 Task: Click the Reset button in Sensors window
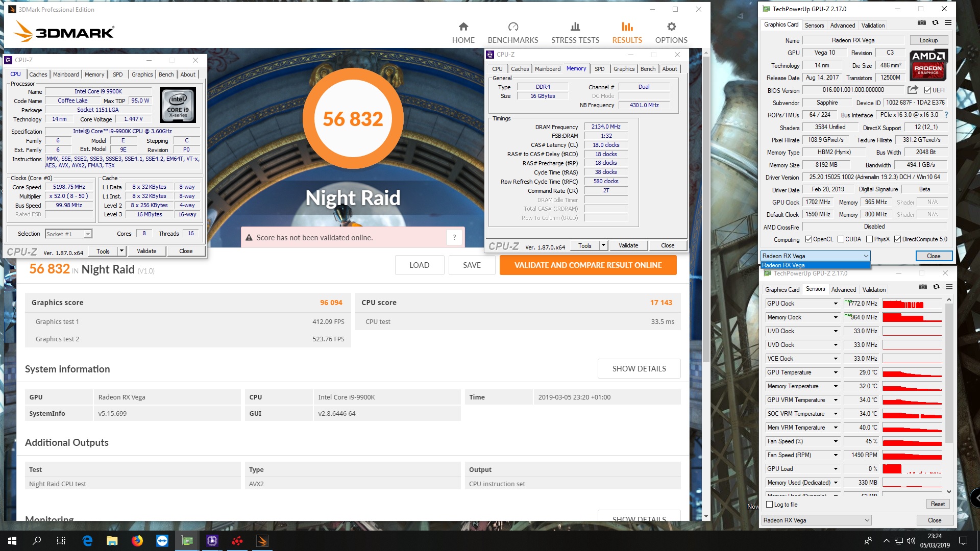click(x=938, y=504)
